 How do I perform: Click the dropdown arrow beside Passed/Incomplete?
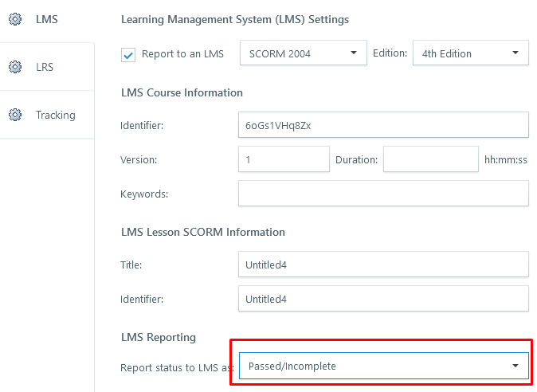pyautogui.click(x=515, y=366)
